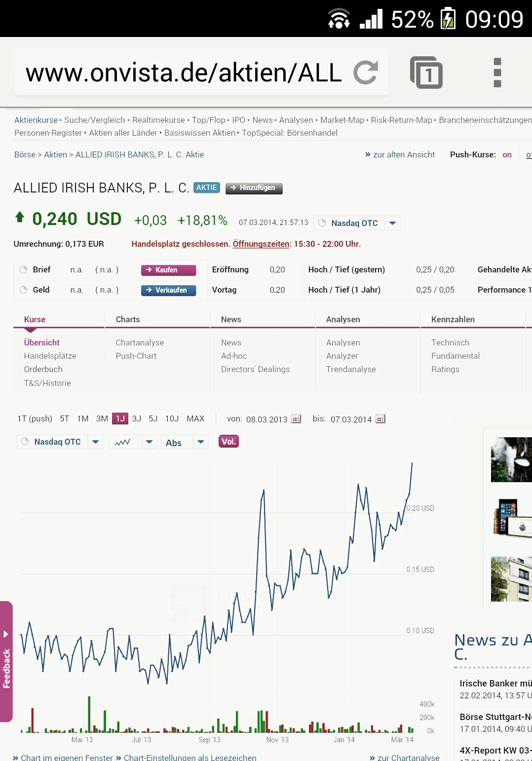The height and width of the screenshot is (761, 532).
Task: Open the 'von' date calendar picker
Action: coord(296,419)
